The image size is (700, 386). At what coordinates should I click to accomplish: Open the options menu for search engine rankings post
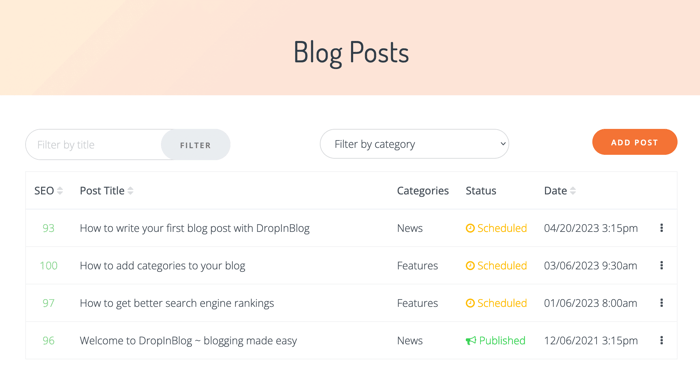click(x=661, y=303)
